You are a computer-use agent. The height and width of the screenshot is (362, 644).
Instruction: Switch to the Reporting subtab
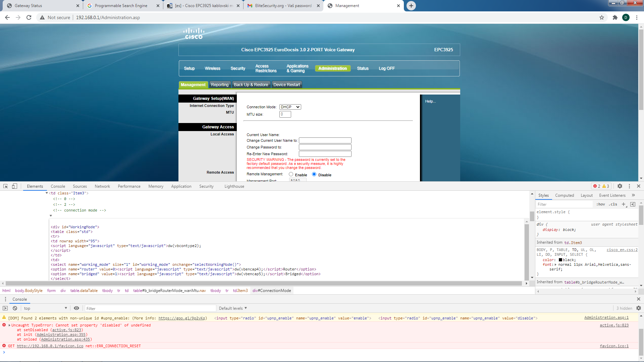coord(220,85)
